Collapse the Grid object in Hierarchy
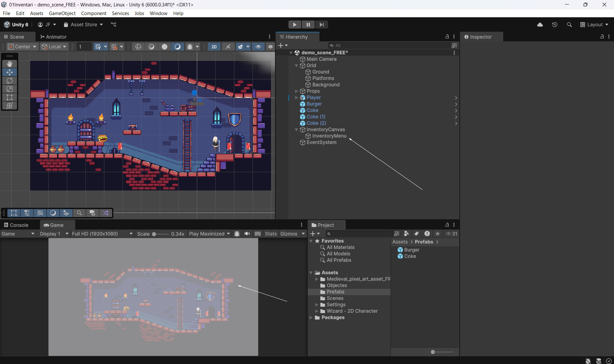 point(296,66)
